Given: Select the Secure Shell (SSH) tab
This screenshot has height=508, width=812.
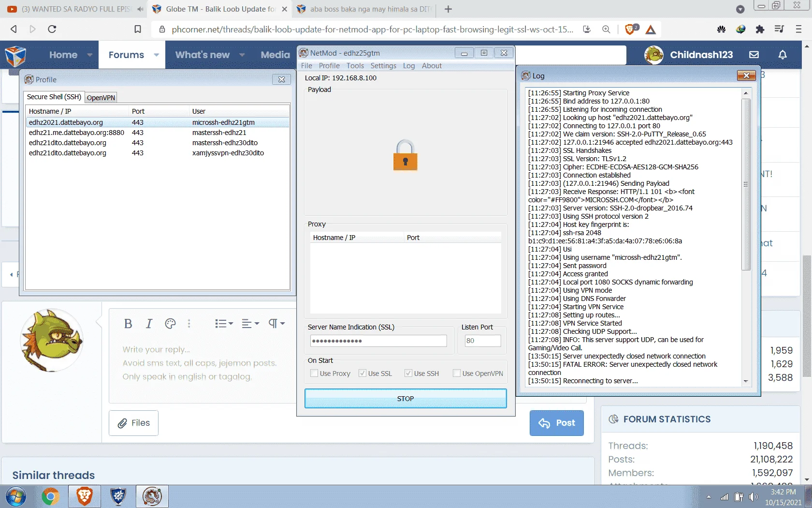Looking at the screenshot, I should point(54,97).
